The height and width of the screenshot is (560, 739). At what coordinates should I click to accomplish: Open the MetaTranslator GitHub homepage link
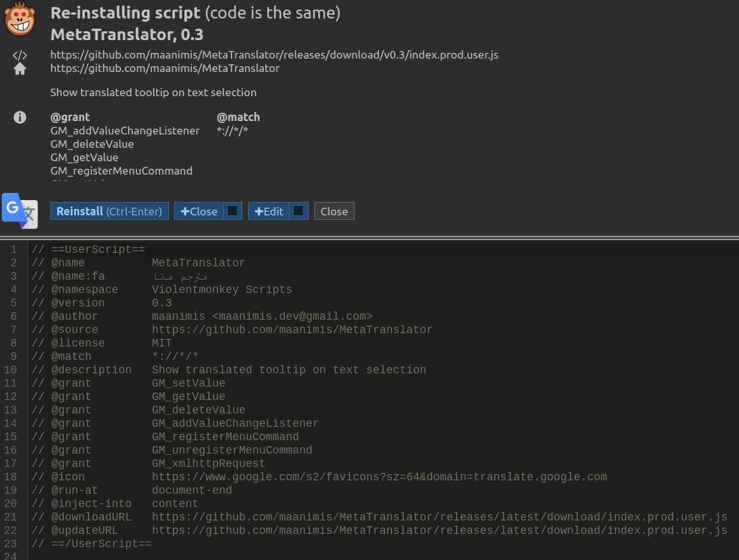pos(165,68)
